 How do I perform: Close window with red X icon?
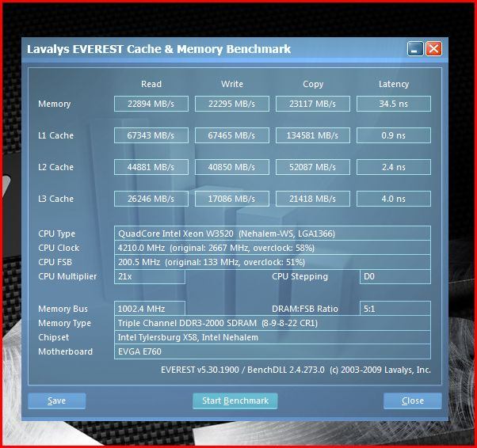pyautogui.click(x=433, y=49)
